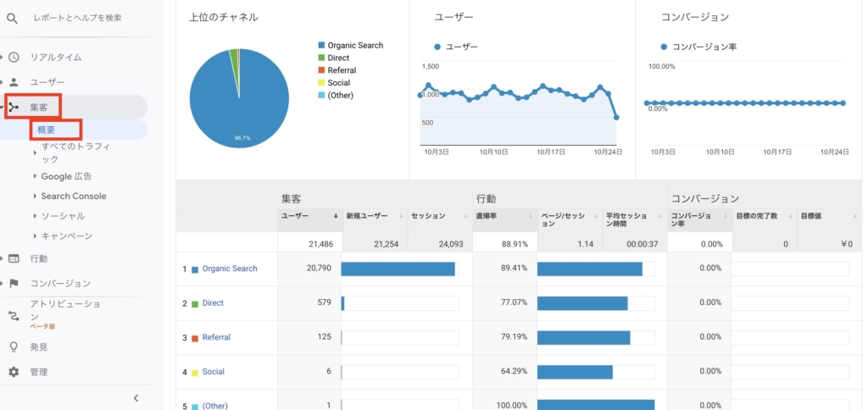Click the overall bounce rate 88.91%
Screen dimensions: 868x410
click(515, 243)
